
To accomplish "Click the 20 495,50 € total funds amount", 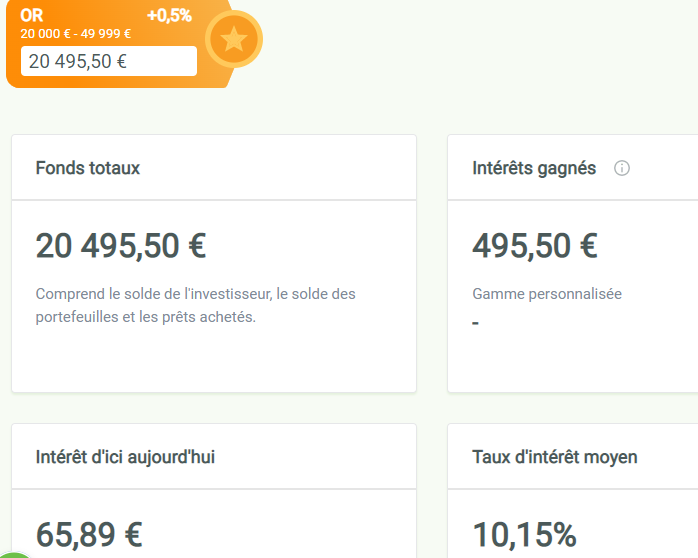I will (121, 246).
